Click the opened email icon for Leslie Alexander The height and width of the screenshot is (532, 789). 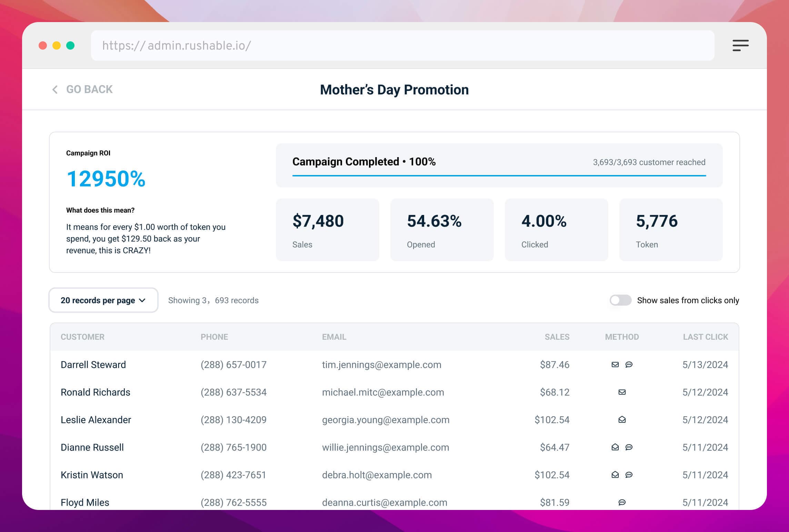click(x=622, y=420)
